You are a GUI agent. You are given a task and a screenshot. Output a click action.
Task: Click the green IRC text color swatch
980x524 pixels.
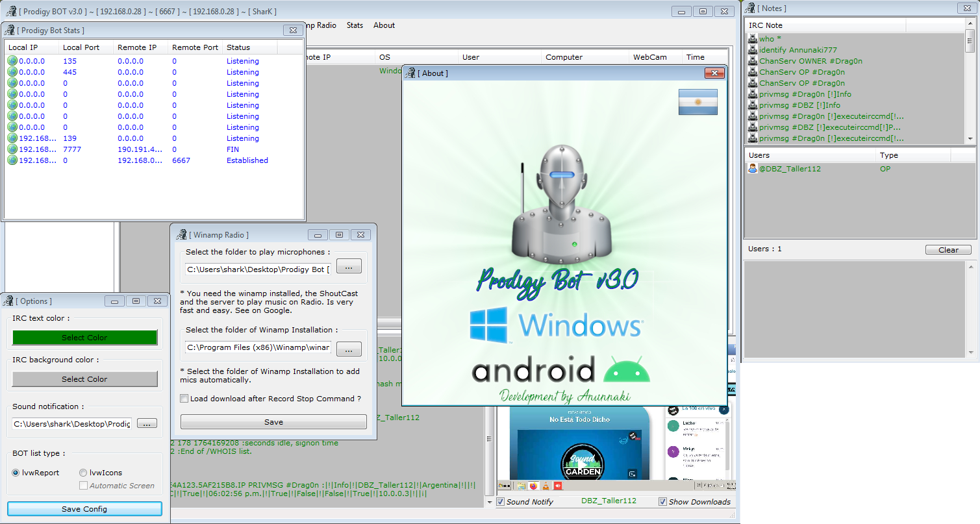point(84,338)
